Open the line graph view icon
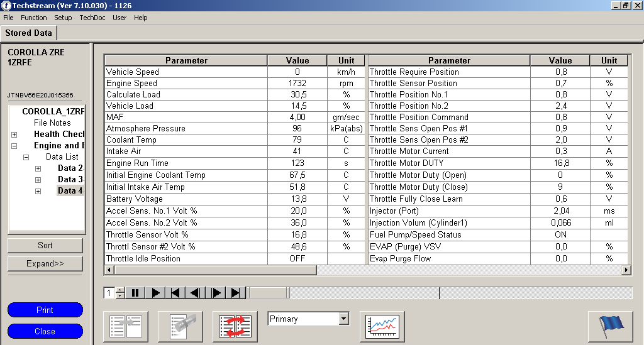Viewport: 644px width, 345px height. coord(382,327)
